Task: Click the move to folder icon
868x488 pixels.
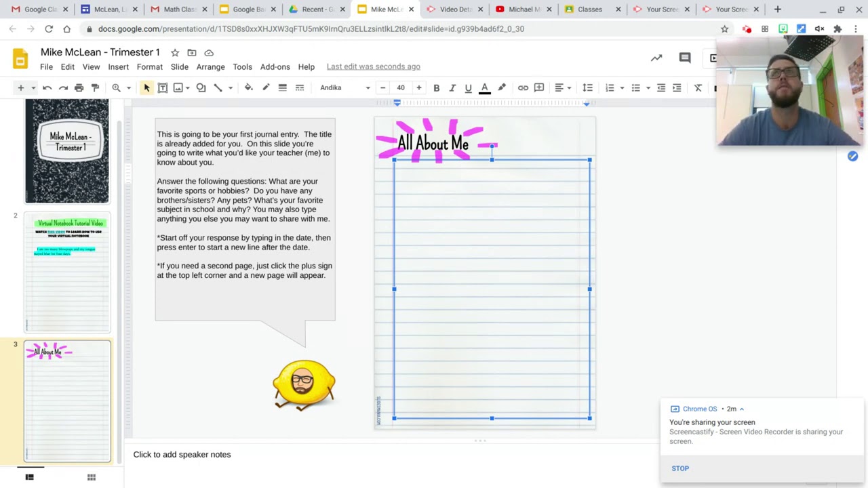Action: click(192, 52)
